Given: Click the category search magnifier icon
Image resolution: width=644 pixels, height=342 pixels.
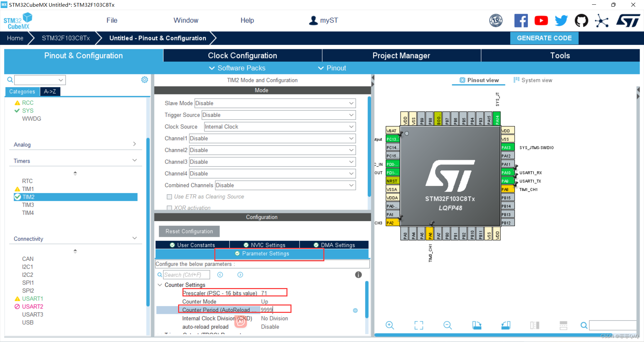Looking at the screenshot, I should point(10,80).
